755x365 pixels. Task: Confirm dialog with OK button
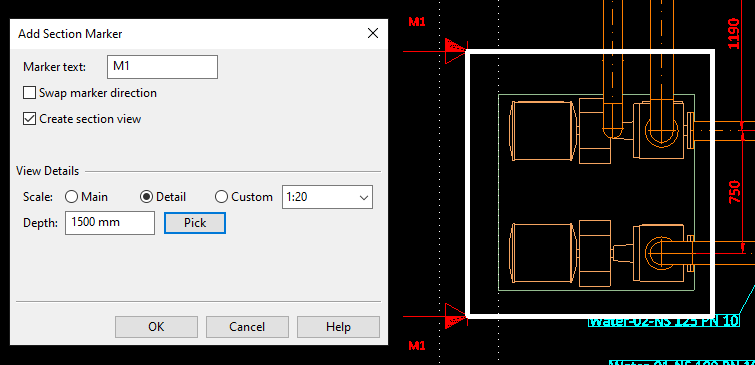[156, 327]
